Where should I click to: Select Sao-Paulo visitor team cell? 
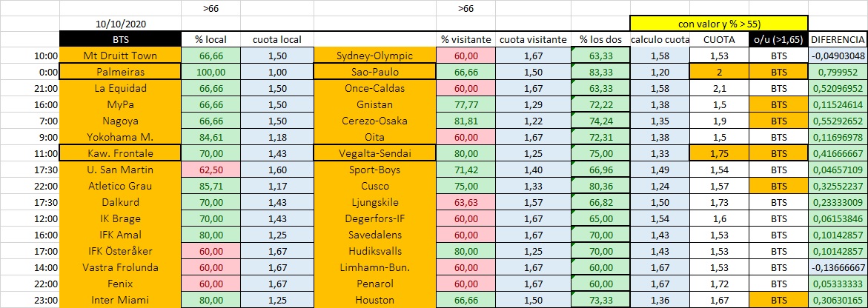[x=374, y=71]
